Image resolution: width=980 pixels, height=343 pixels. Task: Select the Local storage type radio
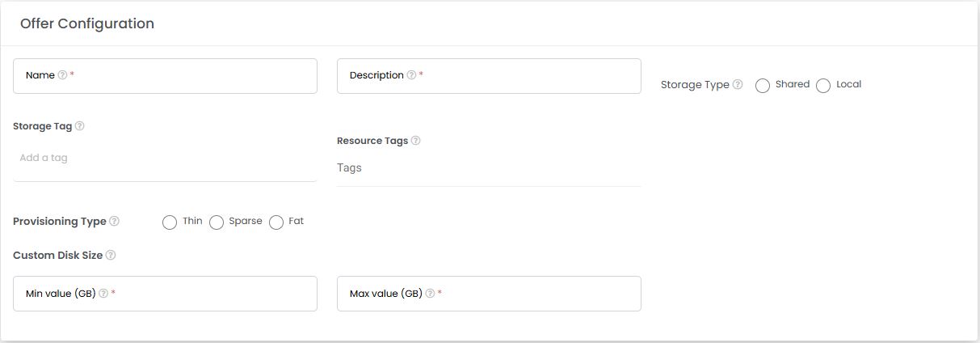(x=823, y=86)
